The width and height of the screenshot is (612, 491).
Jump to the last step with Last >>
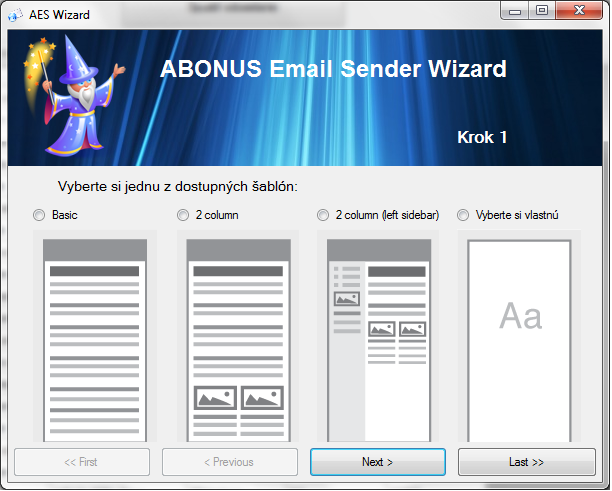tap(527, 462)
